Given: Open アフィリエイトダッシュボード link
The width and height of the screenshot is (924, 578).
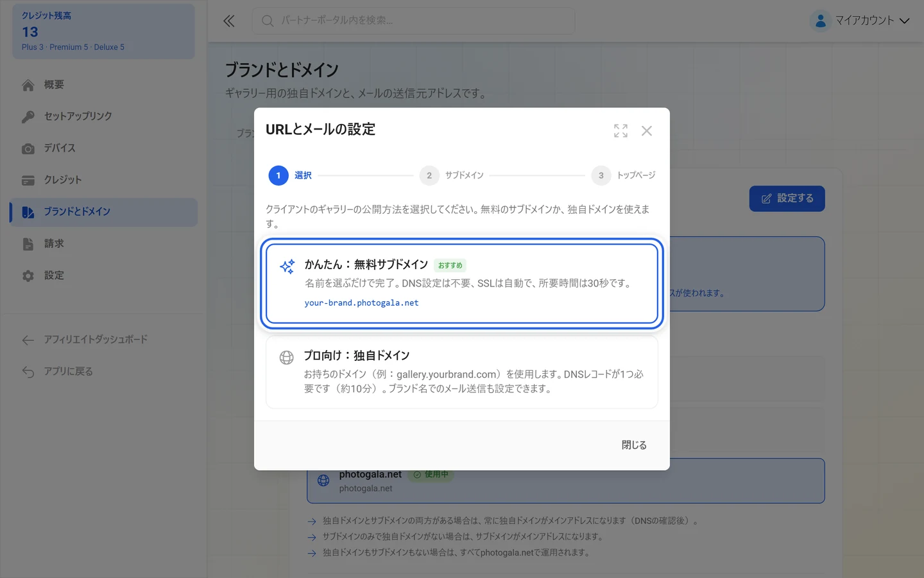Looking at the screenshot, I should pos(104,340).
